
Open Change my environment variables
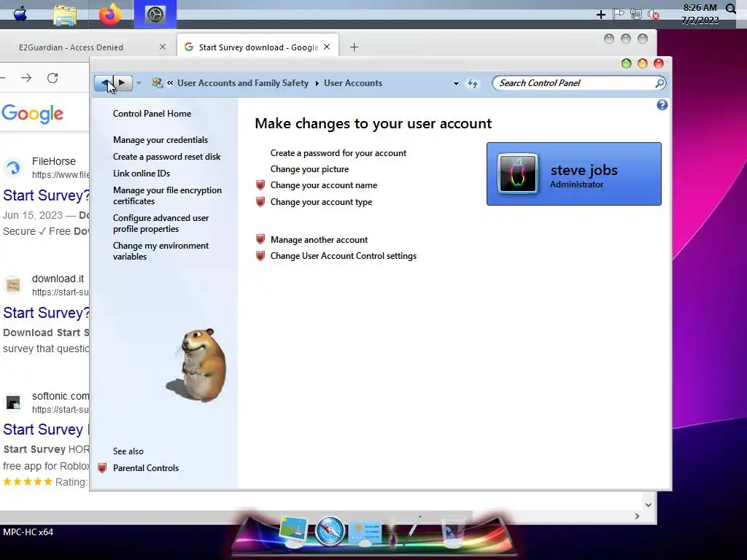click(161, 251)
